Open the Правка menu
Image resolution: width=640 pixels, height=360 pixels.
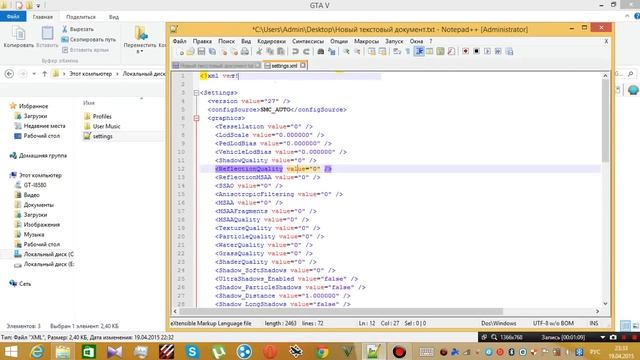point(202,41)
